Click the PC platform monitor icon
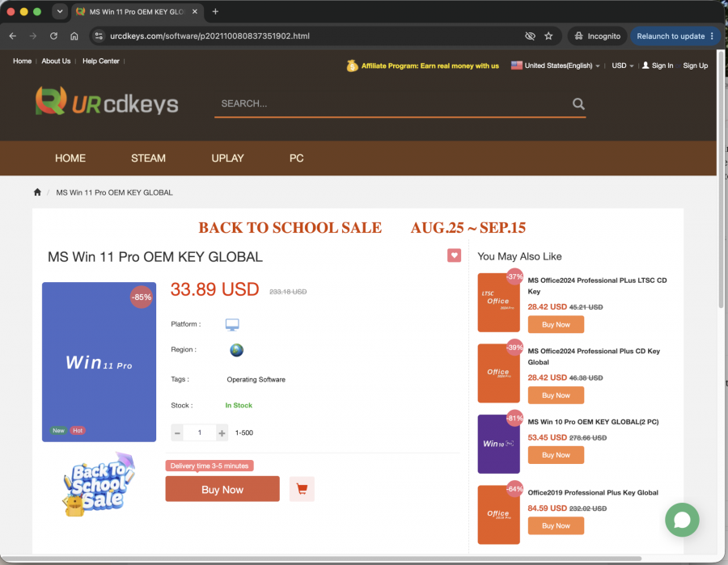The height and width of the screenshot is (565, 728). tap(232, 324)
